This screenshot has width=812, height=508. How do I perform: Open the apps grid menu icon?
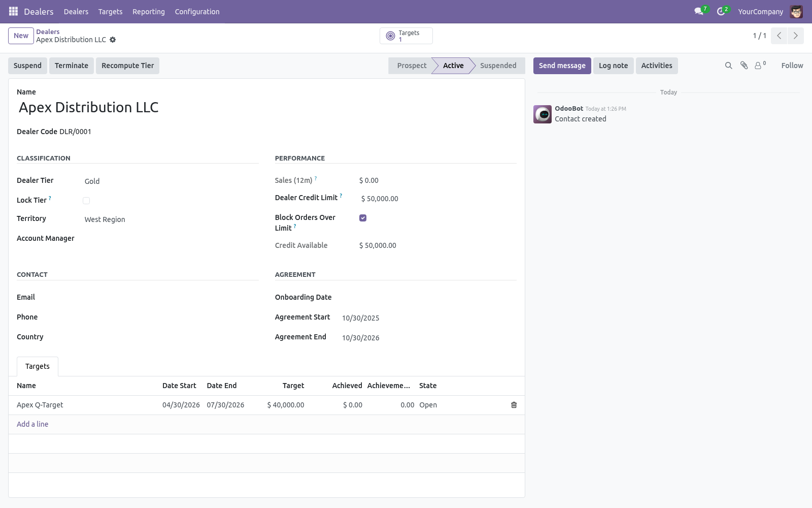14,11
